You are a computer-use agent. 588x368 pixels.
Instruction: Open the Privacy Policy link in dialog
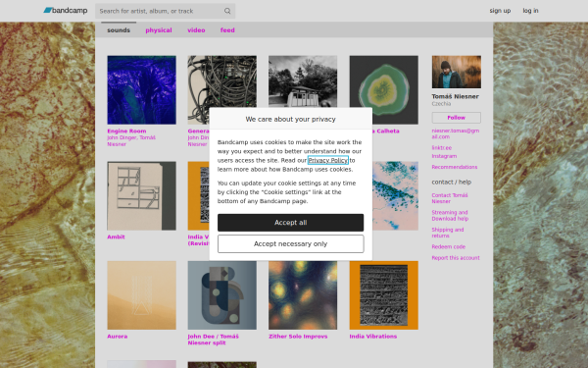click(328, 160)
